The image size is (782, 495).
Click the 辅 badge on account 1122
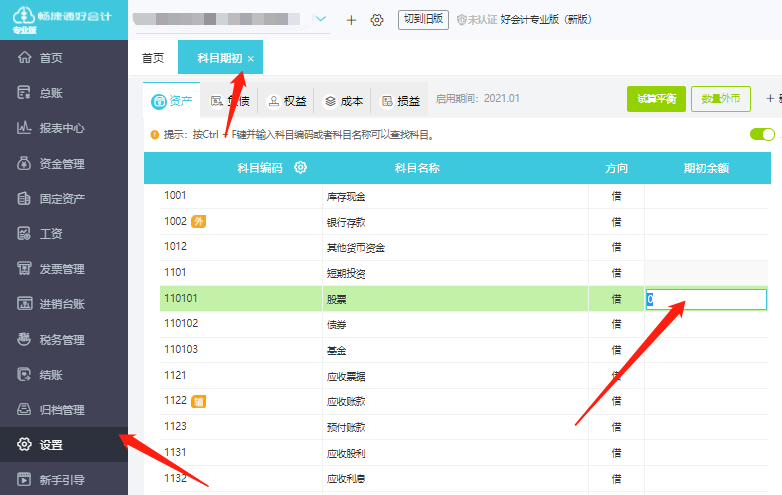click(x=198, y=401)
